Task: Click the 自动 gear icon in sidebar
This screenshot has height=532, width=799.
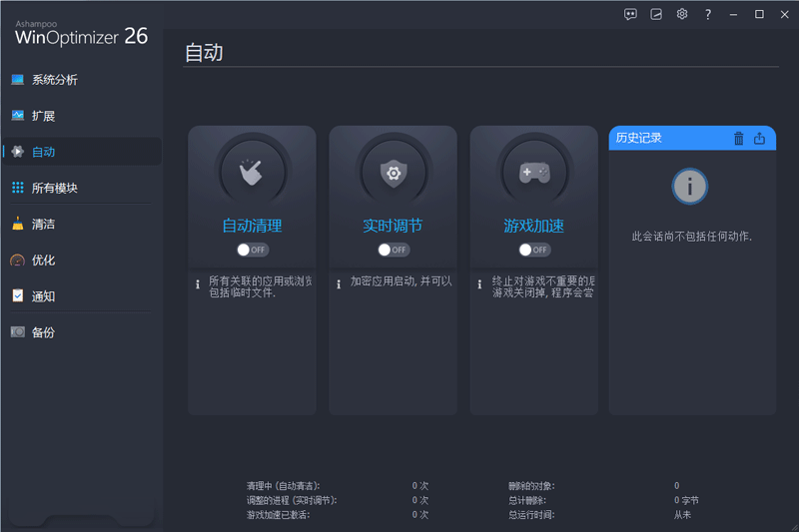Action: pos(18,151)
